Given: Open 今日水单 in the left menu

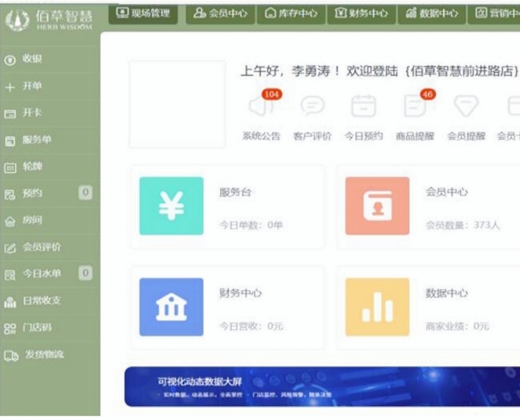Looking at the screenshot, I should [x=41, y=274].
